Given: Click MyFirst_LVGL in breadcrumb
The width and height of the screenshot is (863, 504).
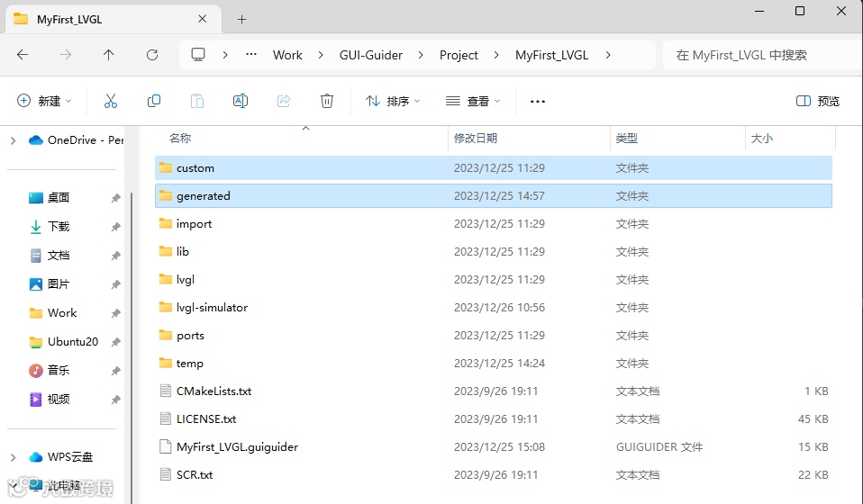Looking at the screenshot, I should click(551, 55).
